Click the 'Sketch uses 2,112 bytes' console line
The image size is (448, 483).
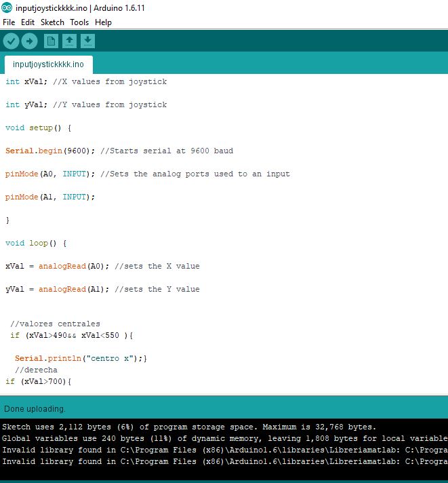click(x=189, y=427)
